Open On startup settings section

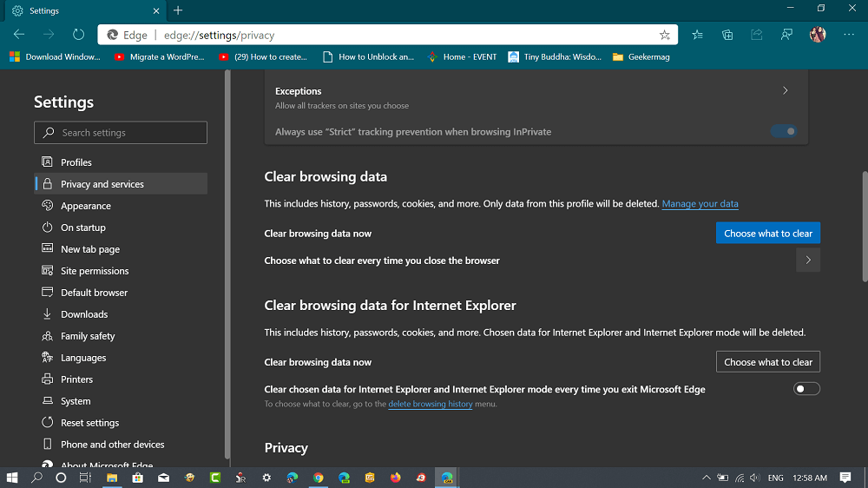pos(122,228)
